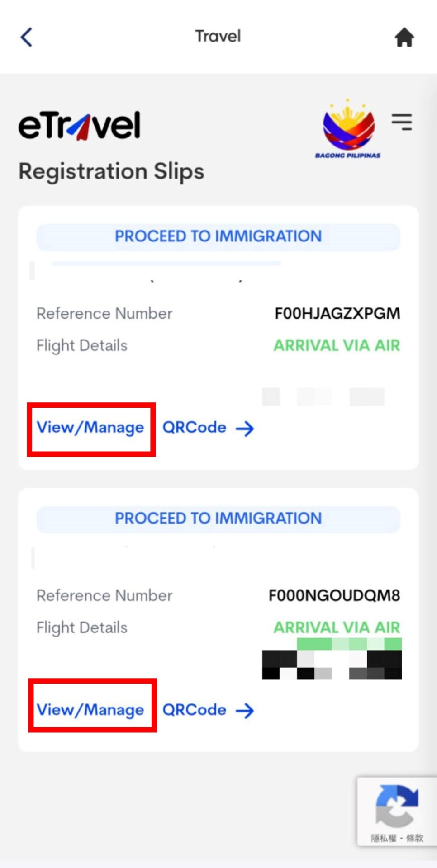Click the eTravel logo
This screenshot has height=868, width=437.
(x=80, y=125)
